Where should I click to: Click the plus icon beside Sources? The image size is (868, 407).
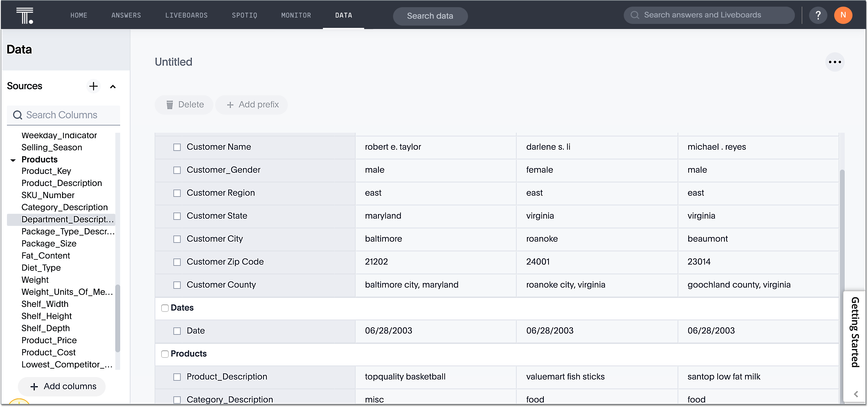[93, 86]
